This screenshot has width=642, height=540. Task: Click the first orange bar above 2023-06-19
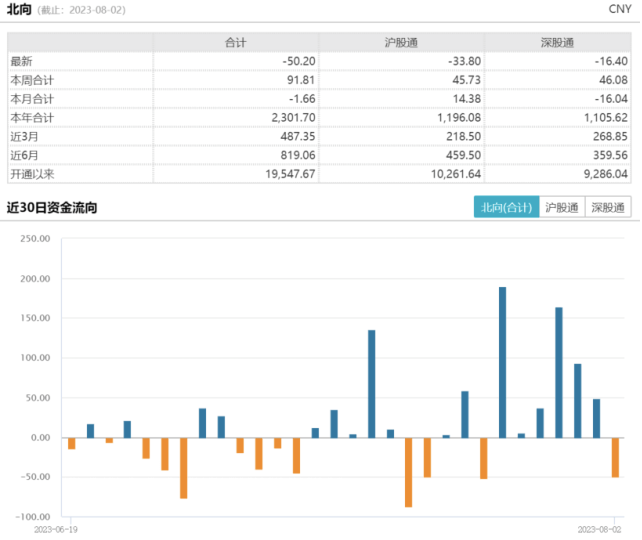click(71, 443)
